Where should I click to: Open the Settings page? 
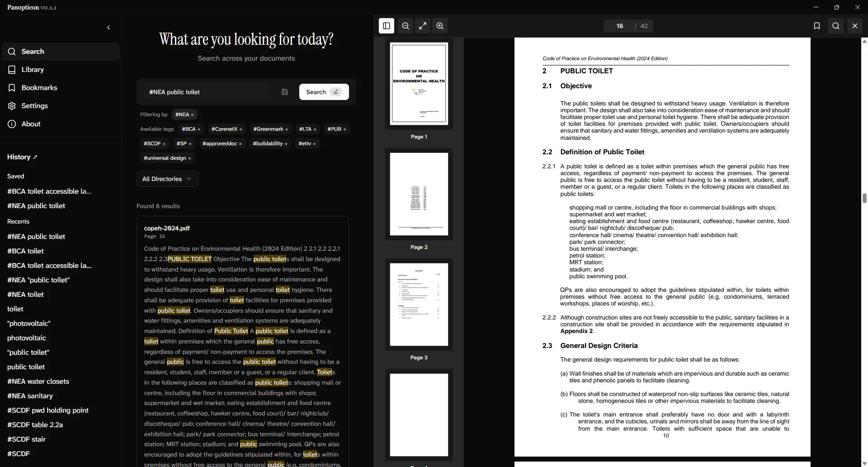pyautogui.click(x=35, y=105)
